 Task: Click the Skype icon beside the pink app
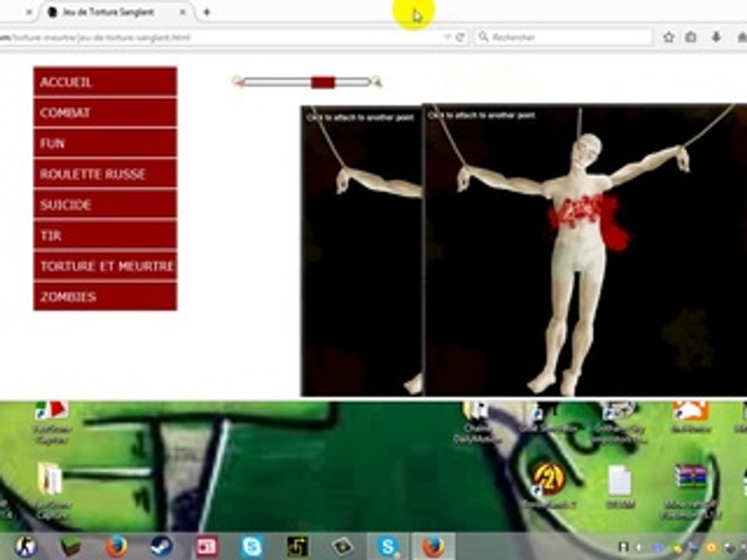pos(251,547)
